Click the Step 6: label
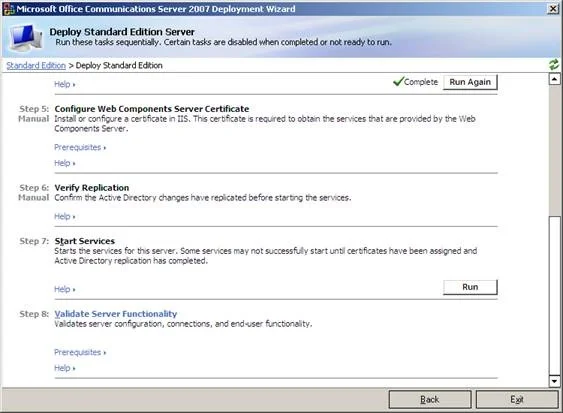This screenshot has width=563, height=413. click(34, 188)
